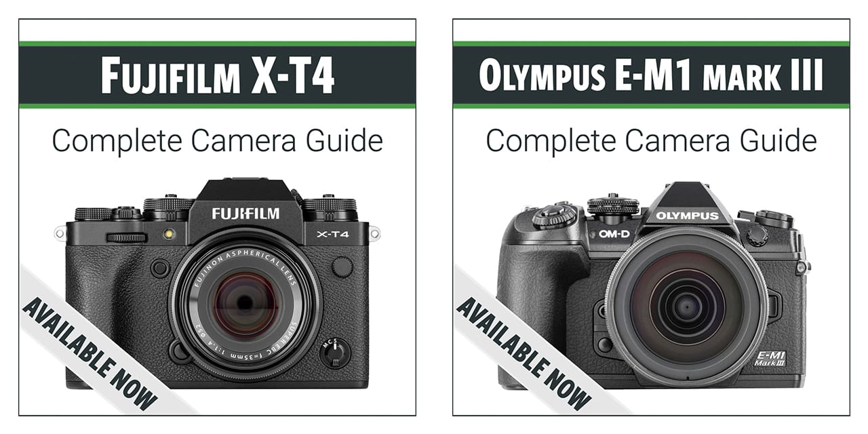Click 'Complete Camera Guide' text under Fujifilm

[217, 141]
